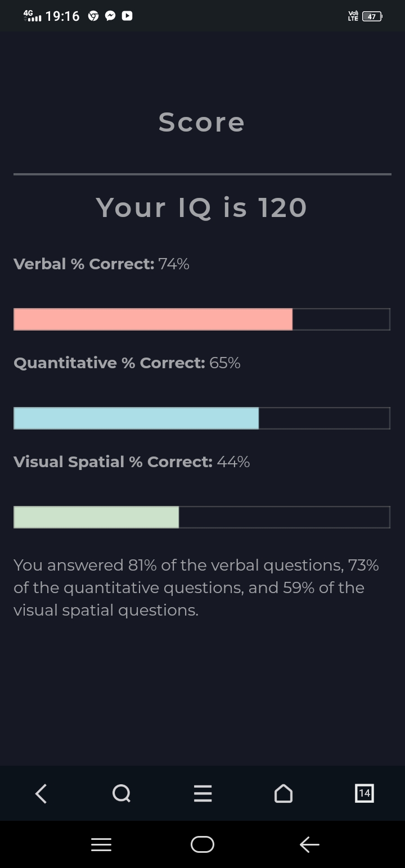Tap the "Score" page title
The image size is (405, 868).
[201, 122]
